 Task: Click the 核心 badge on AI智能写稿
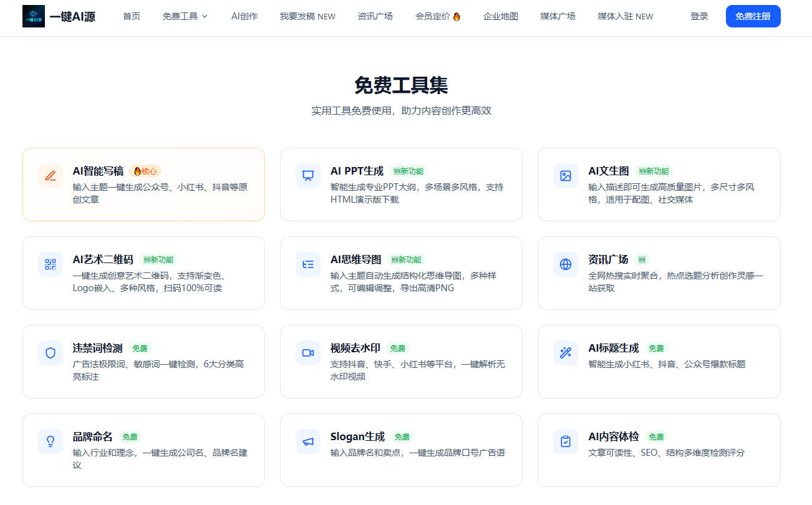pyautogui.click(x=145, y=171)
